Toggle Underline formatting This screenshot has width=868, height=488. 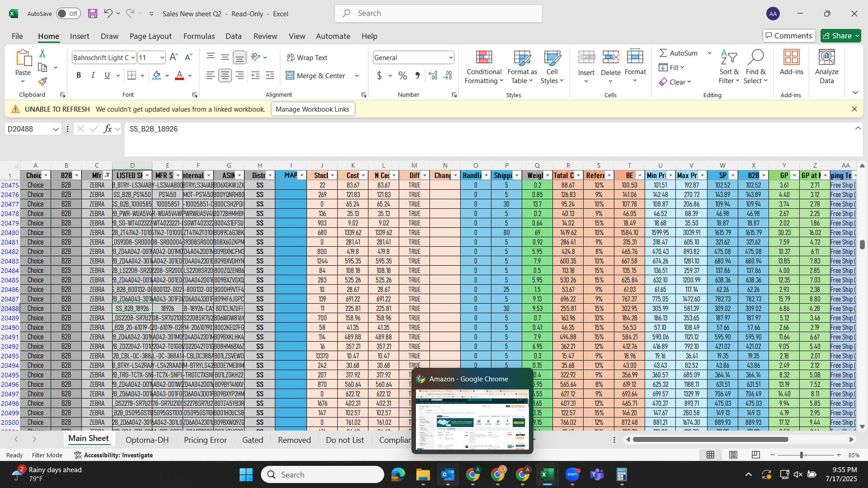tap(107, 75)
